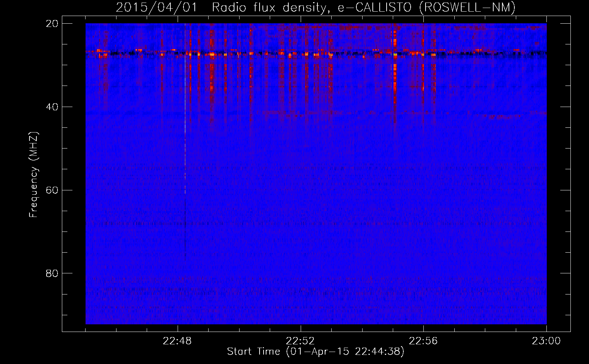Click the 22:56 time tick label

(x=423, y=341)
